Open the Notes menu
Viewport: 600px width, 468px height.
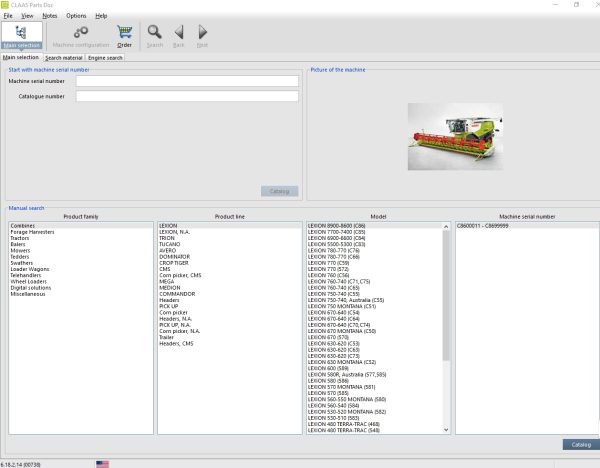point(50,16)
